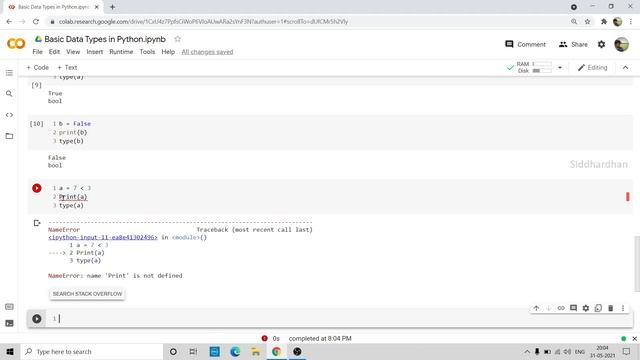
Task: Run the cell with Print(a) error
Action: click(x=37, y=188)
